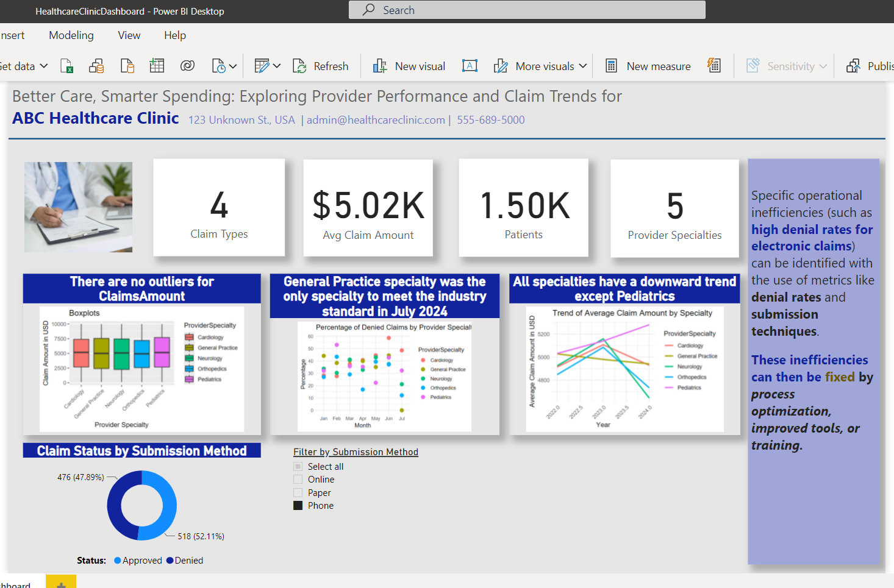
Task: Click the admin@healthcareclinic.com email link
Action: (376, 120)
